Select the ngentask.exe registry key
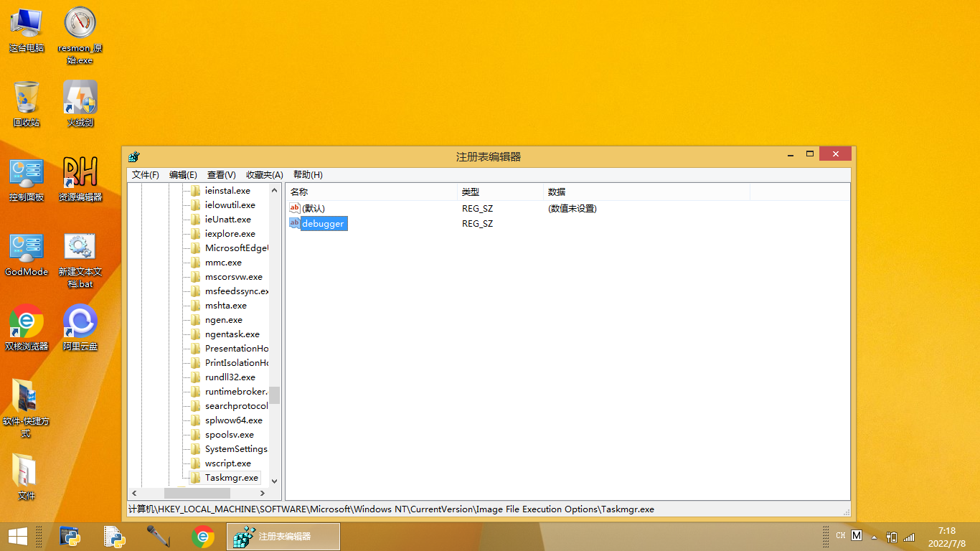The image size is (980, 551). [232, 334]
